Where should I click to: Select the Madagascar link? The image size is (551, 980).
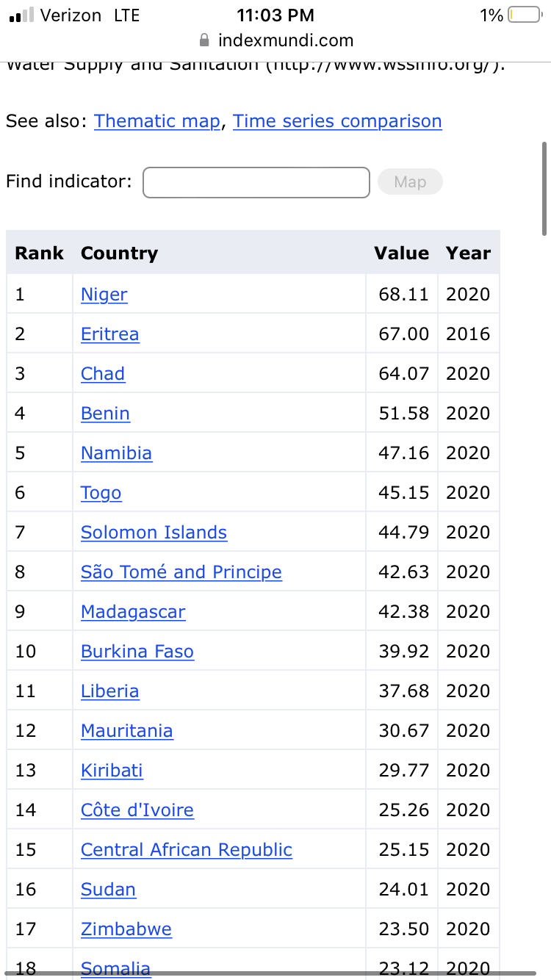click(x=133, y=612)
